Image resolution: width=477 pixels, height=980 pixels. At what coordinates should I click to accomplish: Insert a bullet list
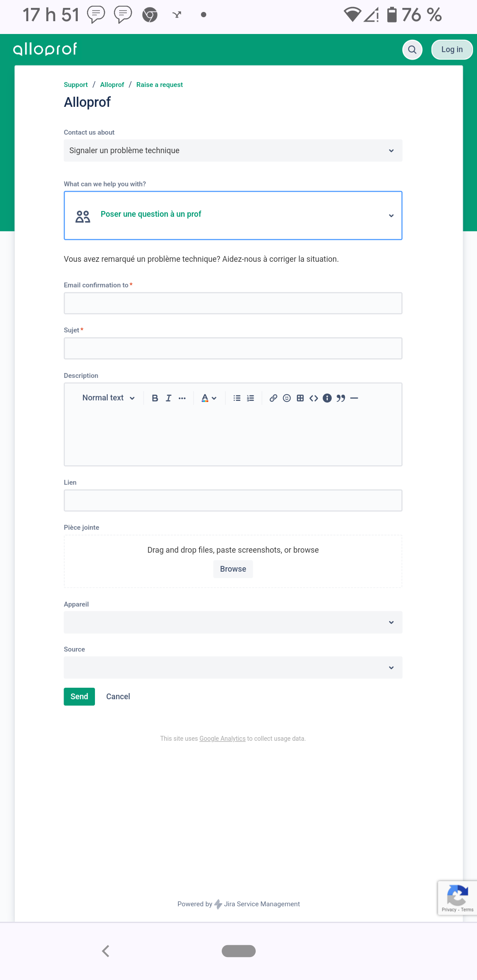(x=237, y=398)
